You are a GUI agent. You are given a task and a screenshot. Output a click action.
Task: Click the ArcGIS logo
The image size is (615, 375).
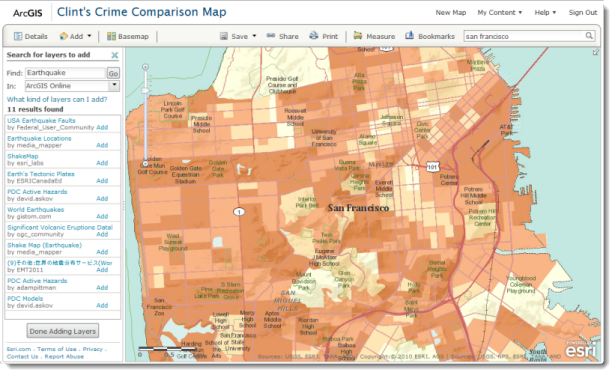(x=27, y=13)
